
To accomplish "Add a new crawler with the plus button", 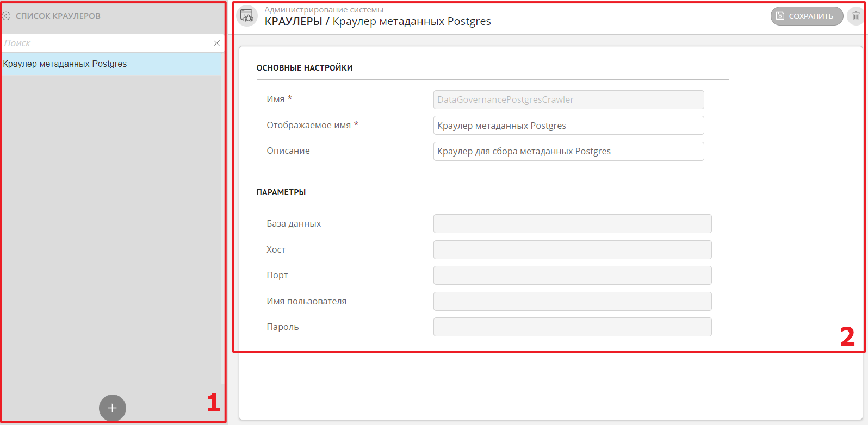I will pos(113,408).
